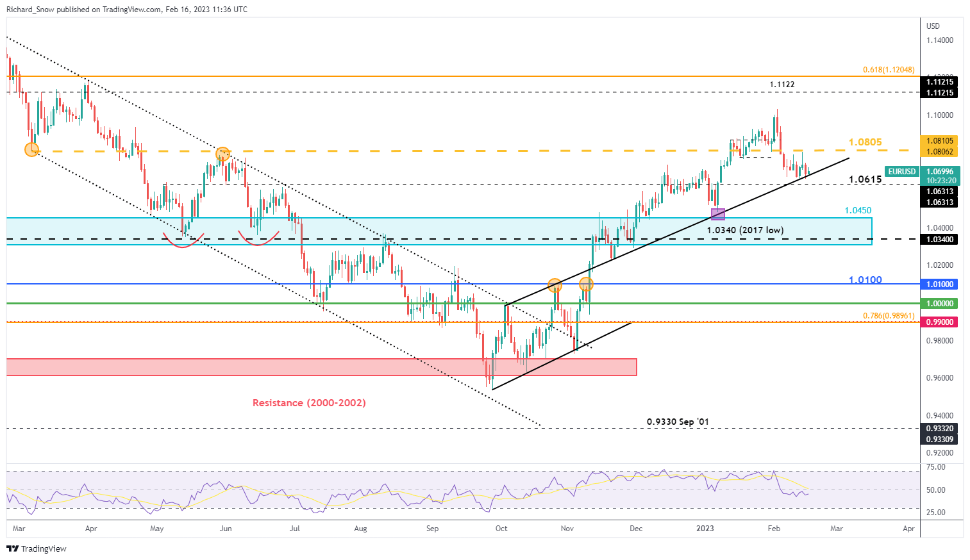Viewport: 970px width, 560px height.
Task: Select the Resistance (2000-2002) text annotation
Action: coord(309,403)
